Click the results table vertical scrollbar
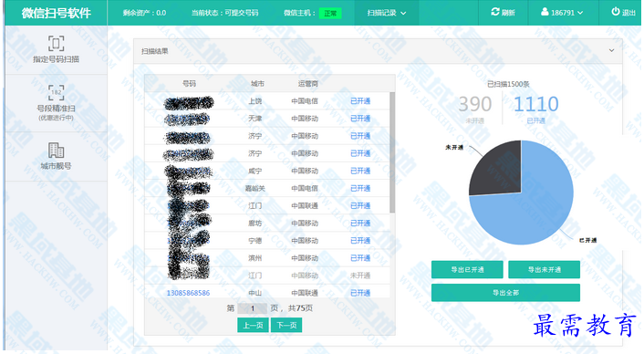Image resolution: width=644 pixels, height=354 pixels. (x=392, y=152)
